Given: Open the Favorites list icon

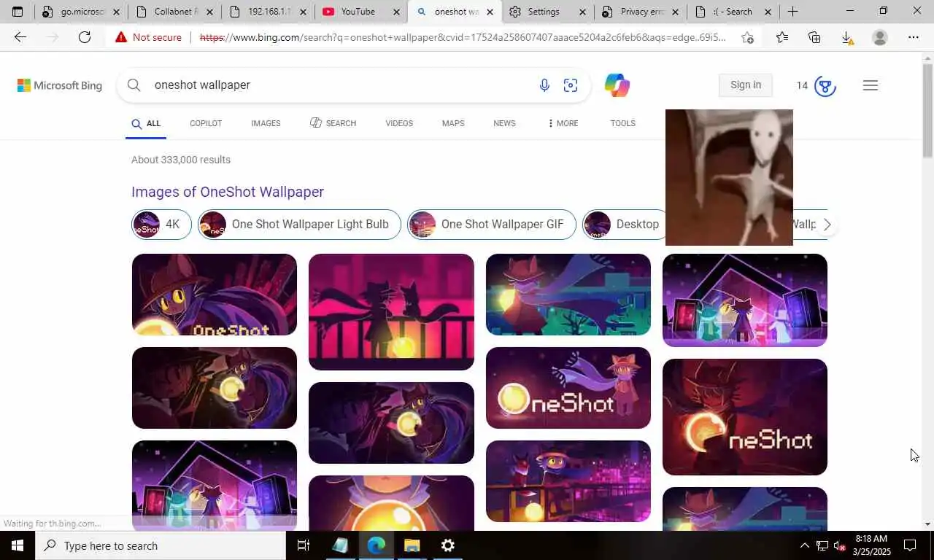Looking at the screenshot, I should [782, 37].
